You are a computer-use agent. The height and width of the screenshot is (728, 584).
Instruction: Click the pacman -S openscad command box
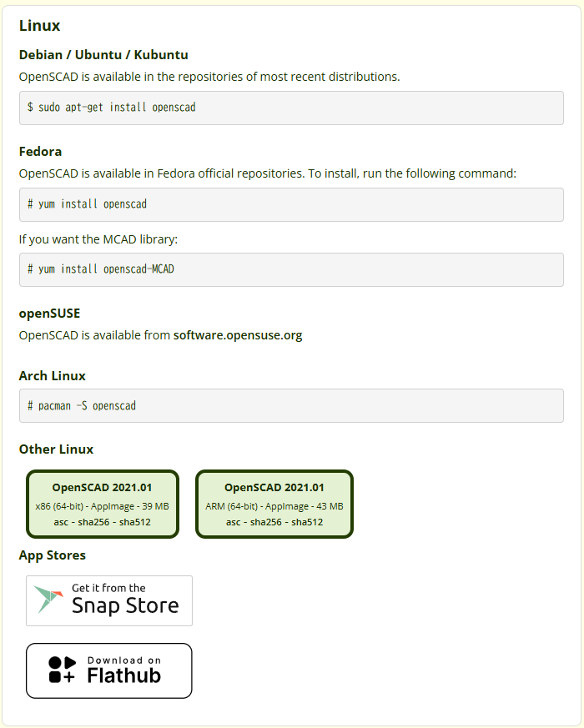pyautogui.click(x=291, y=405)
